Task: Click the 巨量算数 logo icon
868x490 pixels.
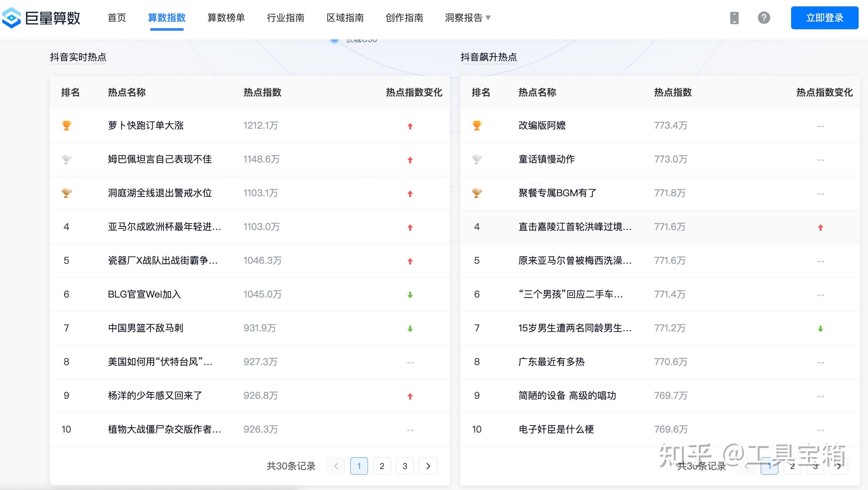Action: click(x=11, y=18)
